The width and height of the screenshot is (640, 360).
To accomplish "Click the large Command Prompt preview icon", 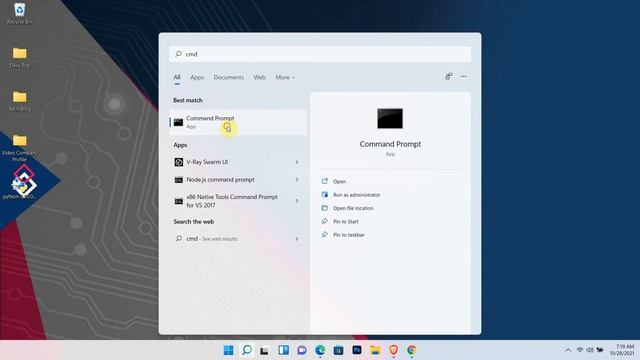I will (390, 118).
